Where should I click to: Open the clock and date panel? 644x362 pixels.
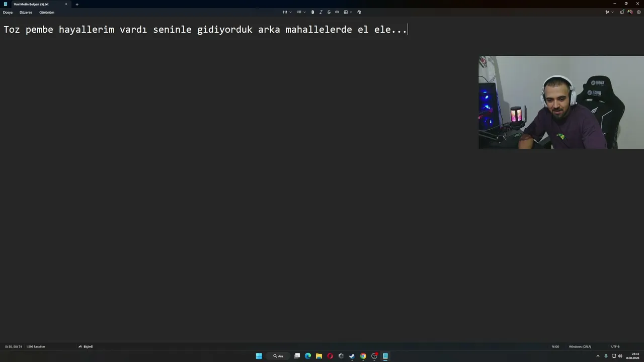632,356
